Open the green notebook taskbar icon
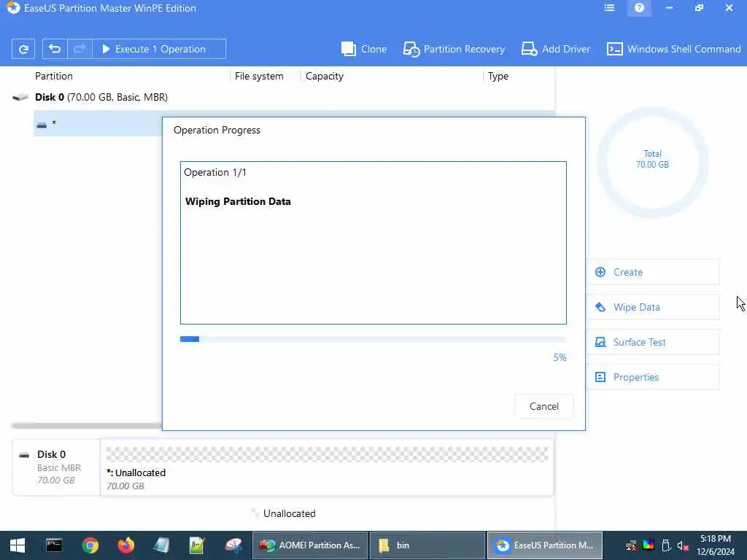Screen dimensions: 747x560 click(197, 545)
